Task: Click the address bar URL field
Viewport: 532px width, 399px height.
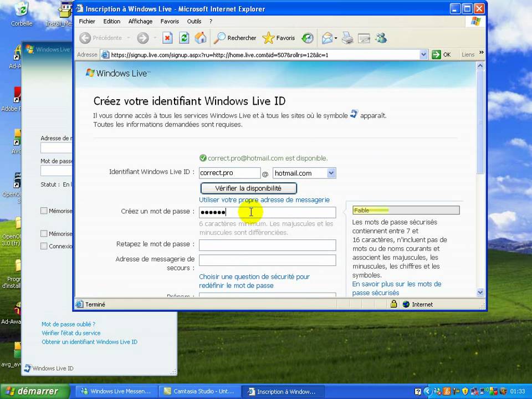Action: point(265,55)
